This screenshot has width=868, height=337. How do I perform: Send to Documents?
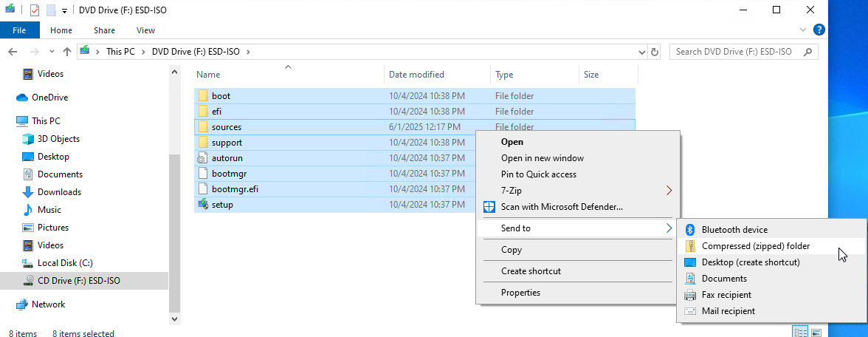[771, 278]
